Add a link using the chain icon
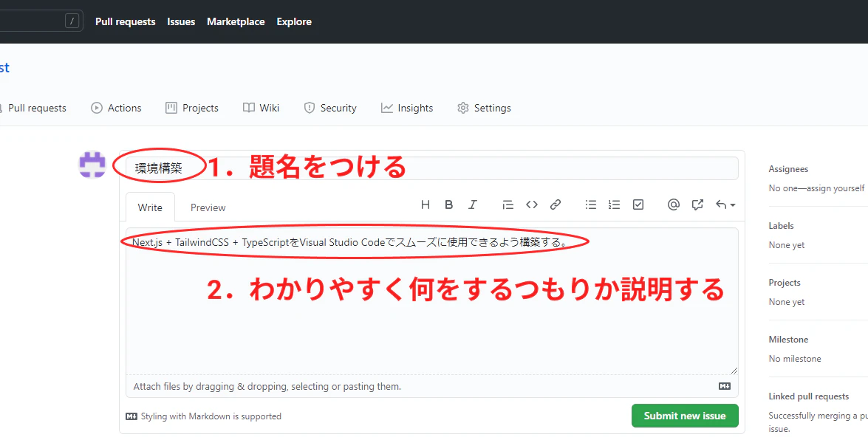The height and width of the screenshot is (440, 868). point(556,204)
